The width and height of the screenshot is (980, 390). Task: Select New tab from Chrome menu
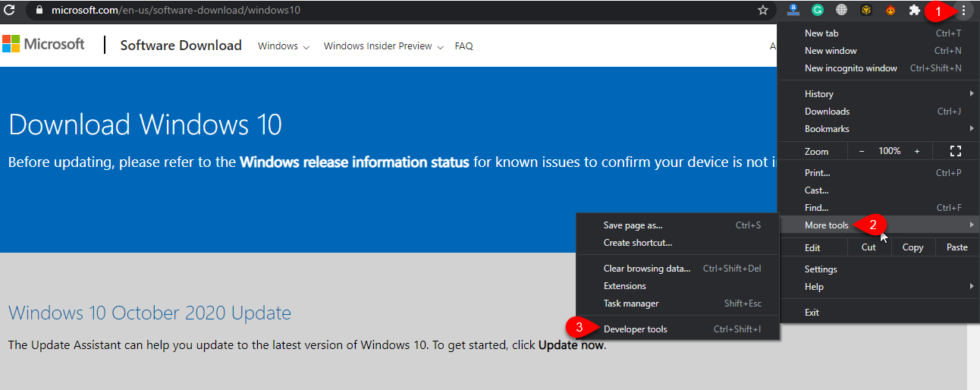pos(878,33)
